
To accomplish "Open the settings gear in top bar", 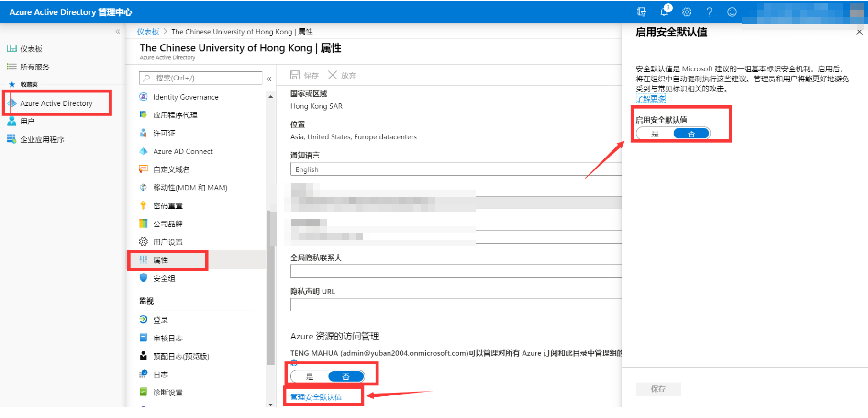I will point(687,12).
